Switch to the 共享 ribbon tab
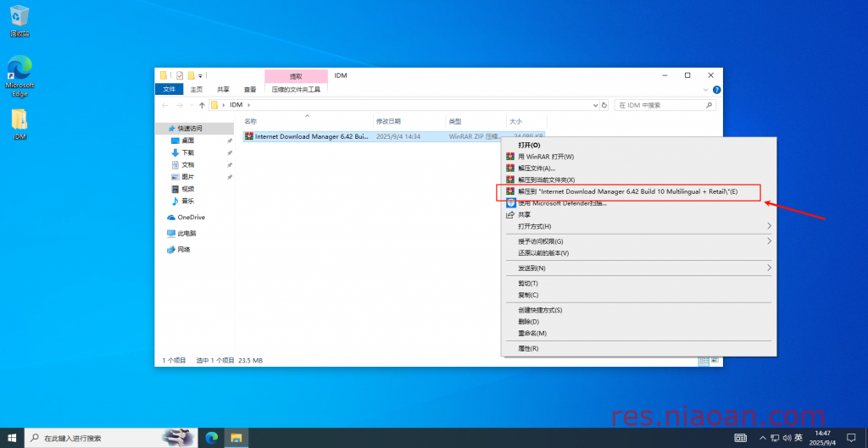The image size is (868, 448). point(223,89)
